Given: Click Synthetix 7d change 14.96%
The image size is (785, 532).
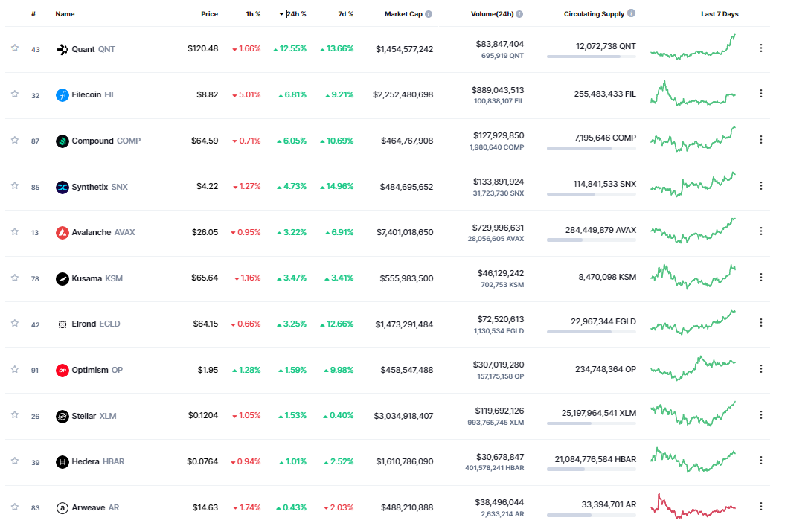Looking at the screenshot, I should (337, 186).
